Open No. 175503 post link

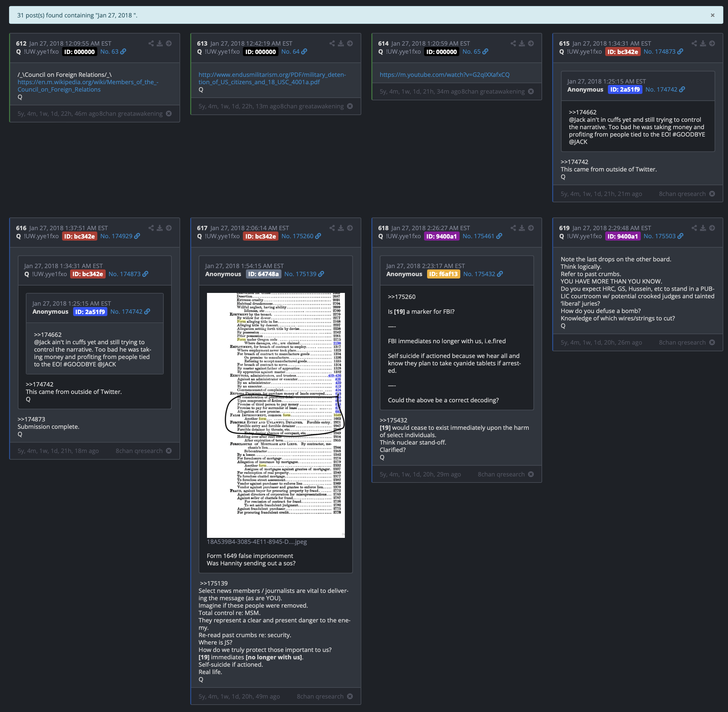[663, 236]
